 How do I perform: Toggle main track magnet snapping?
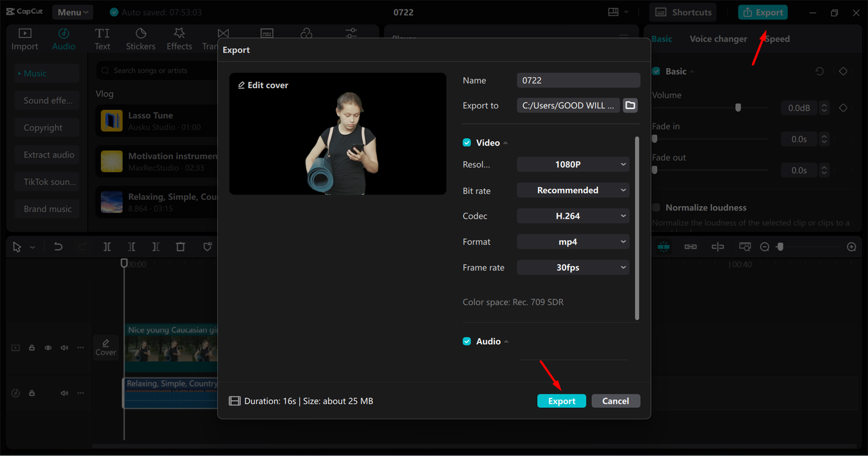tap(663, 247)
